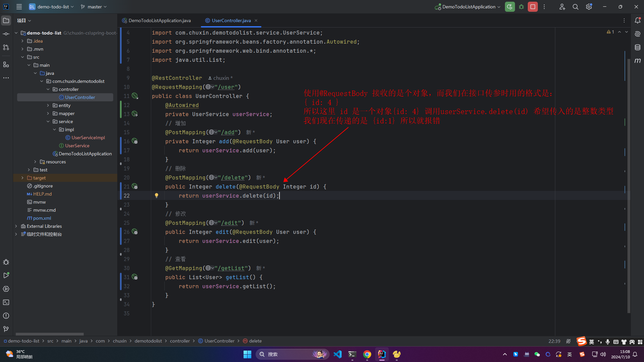The height and width of the screenshot is (362, 644).
Task: Open the master branch dropdown
Action: pos(93,7)
